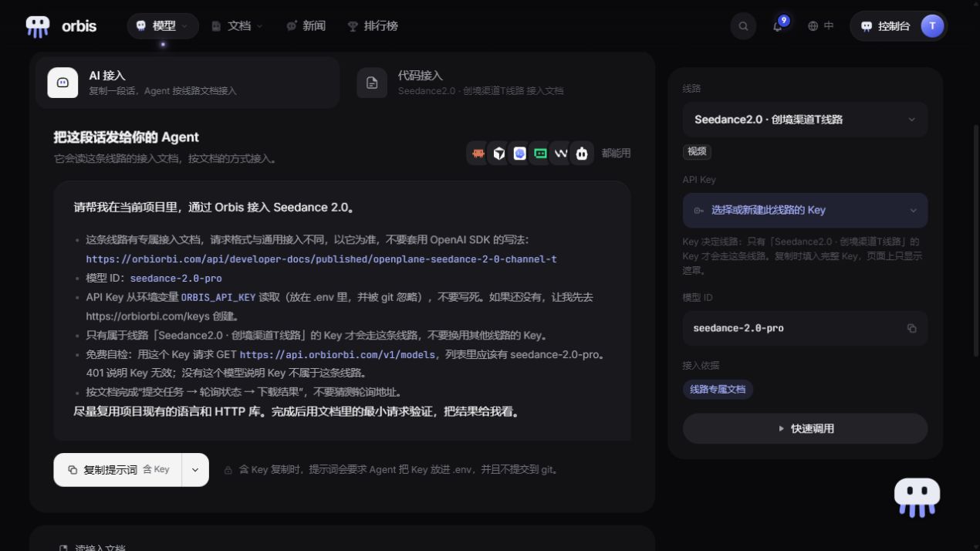Open the 排行榜 leaderboard page

click(x=373, y=26)
